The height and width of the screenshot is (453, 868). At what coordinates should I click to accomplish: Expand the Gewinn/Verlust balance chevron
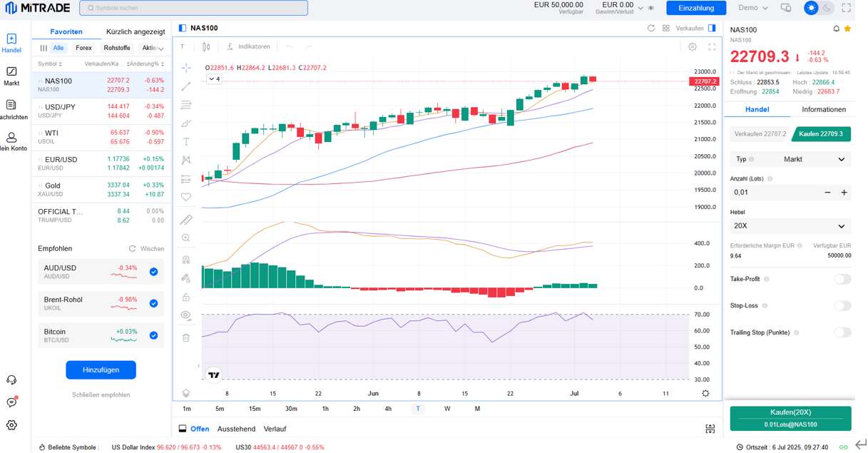click(640, 8)
